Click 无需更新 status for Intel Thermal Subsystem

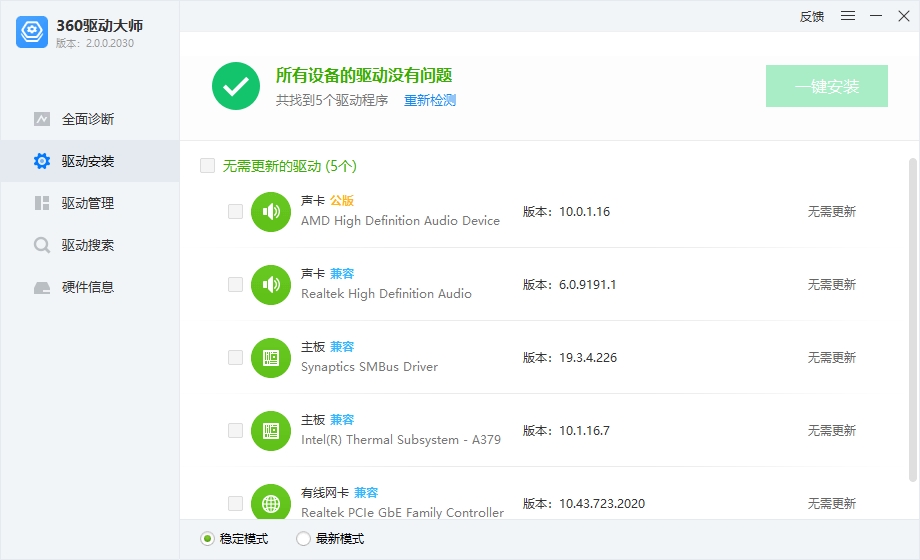(831, 431)
